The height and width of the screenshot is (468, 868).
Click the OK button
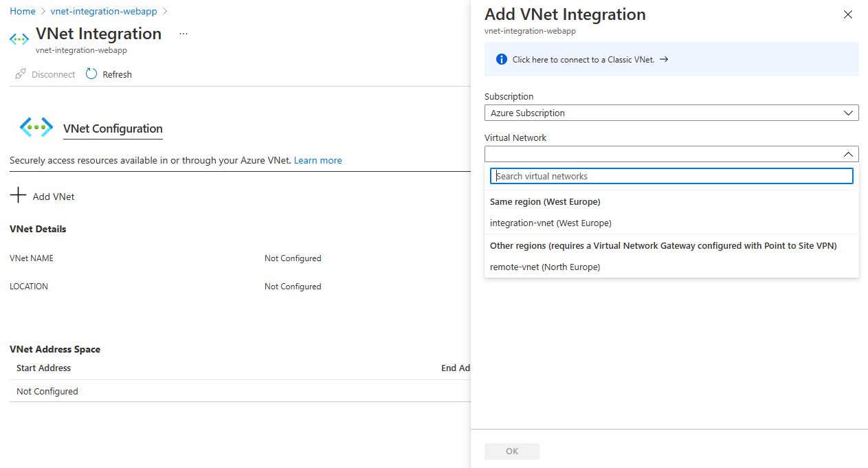[x=512, y=452]
